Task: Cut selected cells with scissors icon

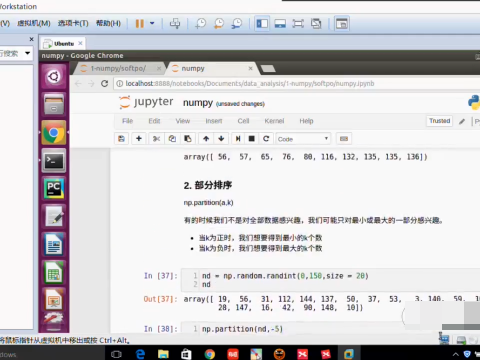Action: point(156,139)
